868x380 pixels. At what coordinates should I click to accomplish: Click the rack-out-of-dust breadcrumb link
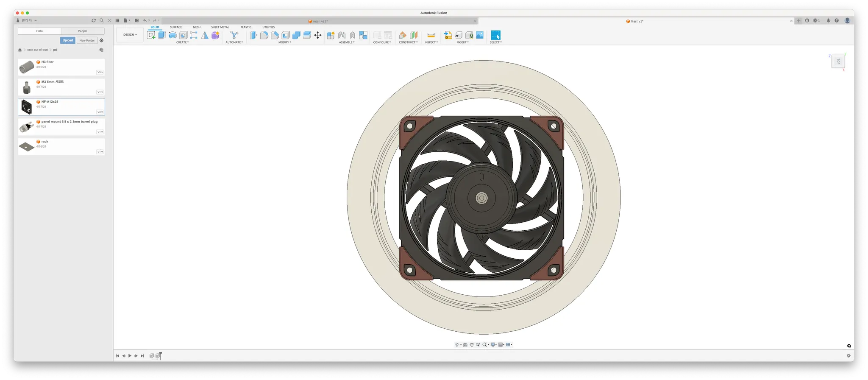click(38, 50)
